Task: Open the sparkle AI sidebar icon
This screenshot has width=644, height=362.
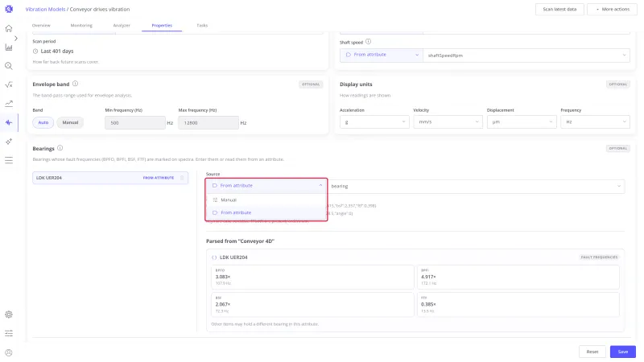Action: (9, 142)
